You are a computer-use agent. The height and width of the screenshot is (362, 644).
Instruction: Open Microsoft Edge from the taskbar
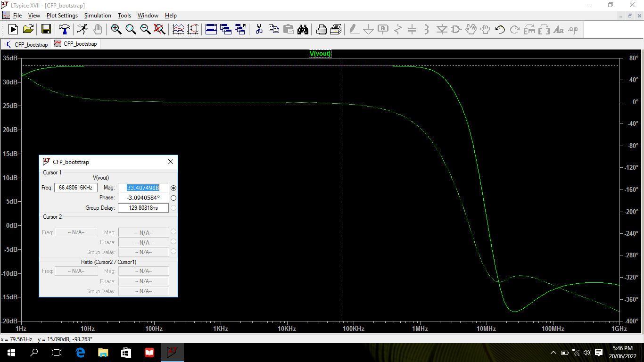tap(80, 353)
